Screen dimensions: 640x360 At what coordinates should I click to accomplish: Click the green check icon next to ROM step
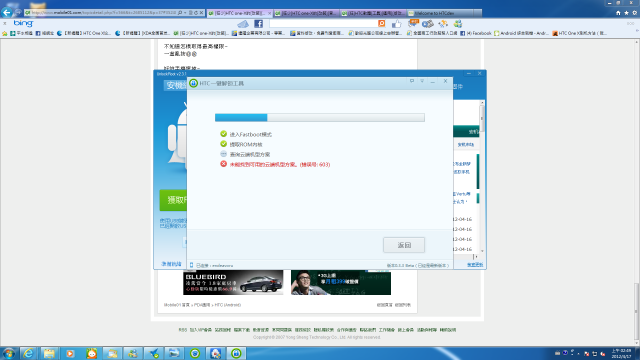point(223,144)
